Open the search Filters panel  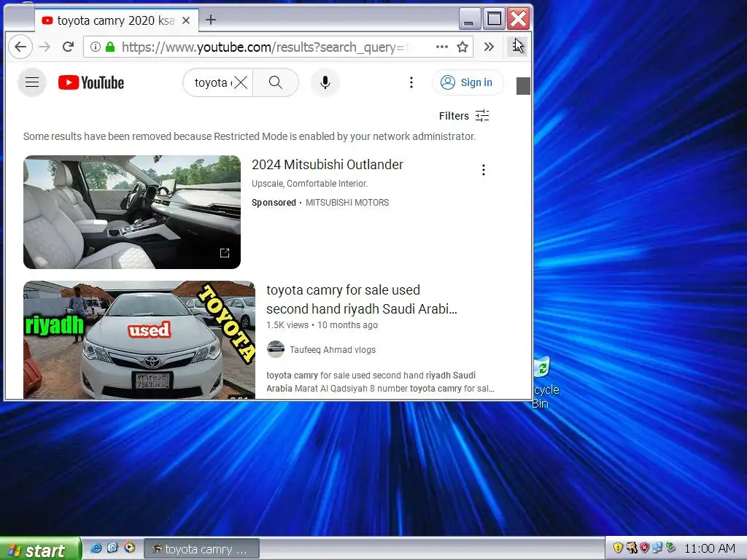coord(464,116)
